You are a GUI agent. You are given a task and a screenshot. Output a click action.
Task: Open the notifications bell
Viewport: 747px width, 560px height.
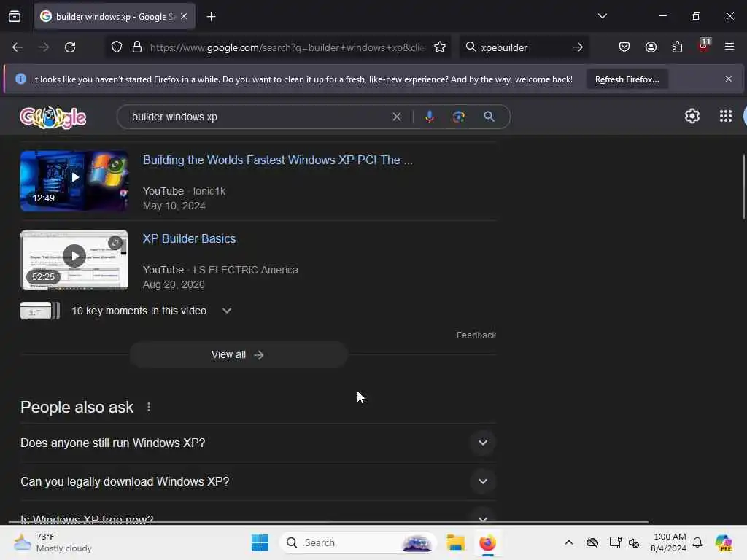point(697,542)
